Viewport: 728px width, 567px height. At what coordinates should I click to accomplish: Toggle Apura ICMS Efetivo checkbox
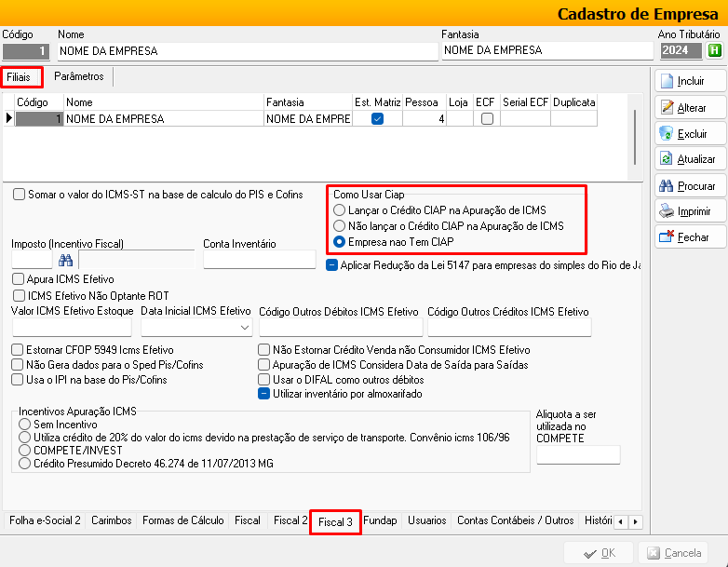click(18, 279)
